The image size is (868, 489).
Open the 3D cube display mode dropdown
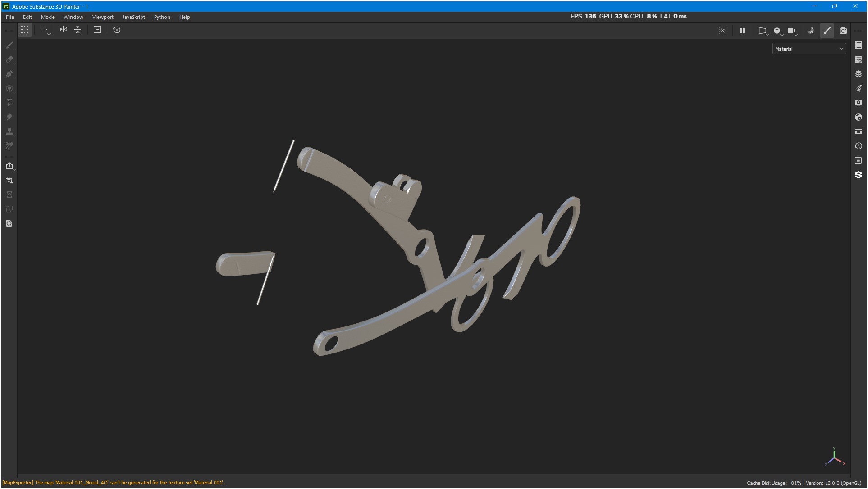click(x=778, y=31)
